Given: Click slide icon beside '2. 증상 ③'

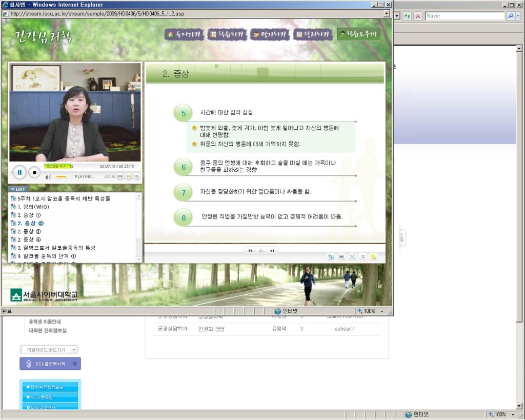Looking at the screenshot, I should coord(13,231).
